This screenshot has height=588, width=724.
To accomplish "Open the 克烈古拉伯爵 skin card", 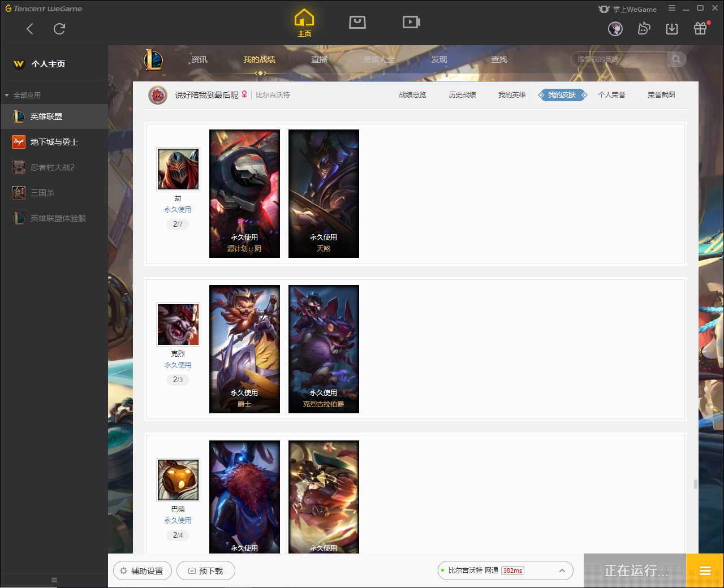I will pyautogui.click(x=324, y=349).
